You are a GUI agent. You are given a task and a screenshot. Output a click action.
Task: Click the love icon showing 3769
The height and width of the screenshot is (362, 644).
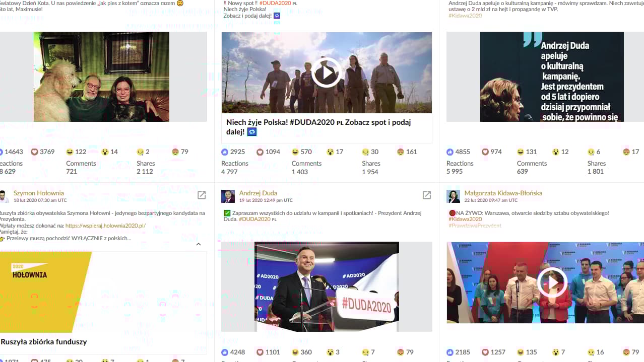(35, 152)
